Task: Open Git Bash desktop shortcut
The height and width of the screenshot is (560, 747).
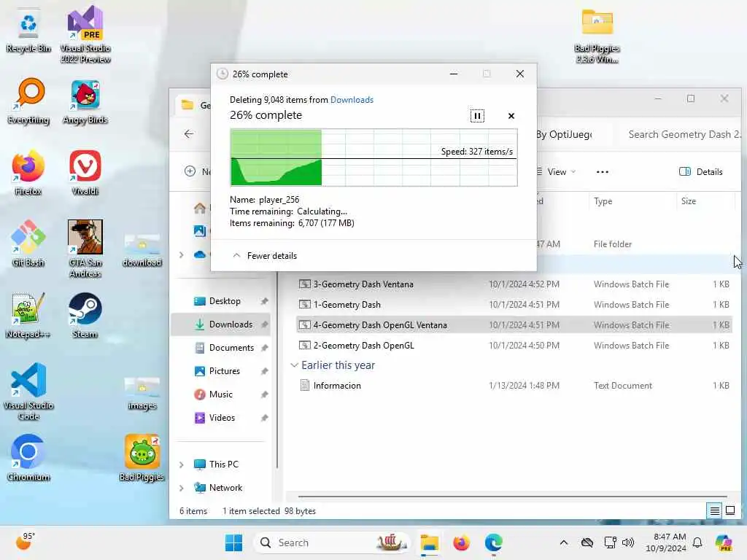Action: click(28, 244)
